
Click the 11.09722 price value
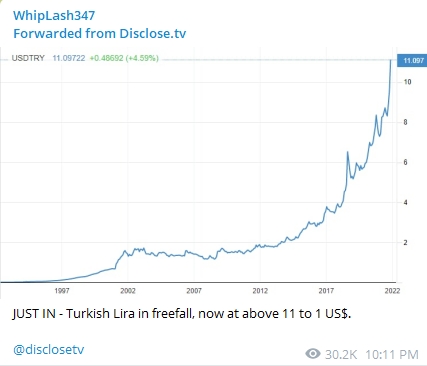coord(69,58)
